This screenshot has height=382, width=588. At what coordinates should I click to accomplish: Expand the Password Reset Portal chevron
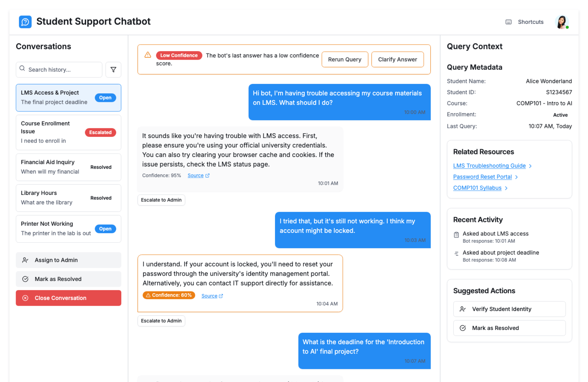[x=517, y=177]
